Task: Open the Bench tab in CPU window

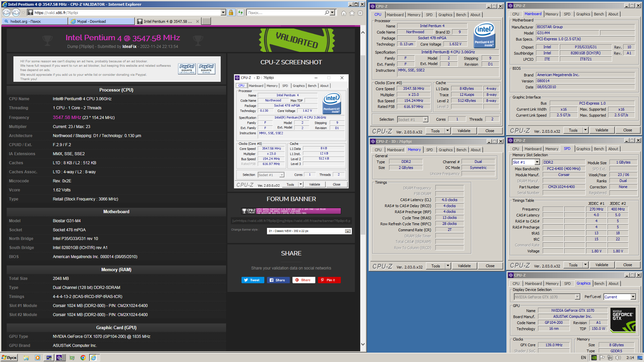Action: pos(461,15)
